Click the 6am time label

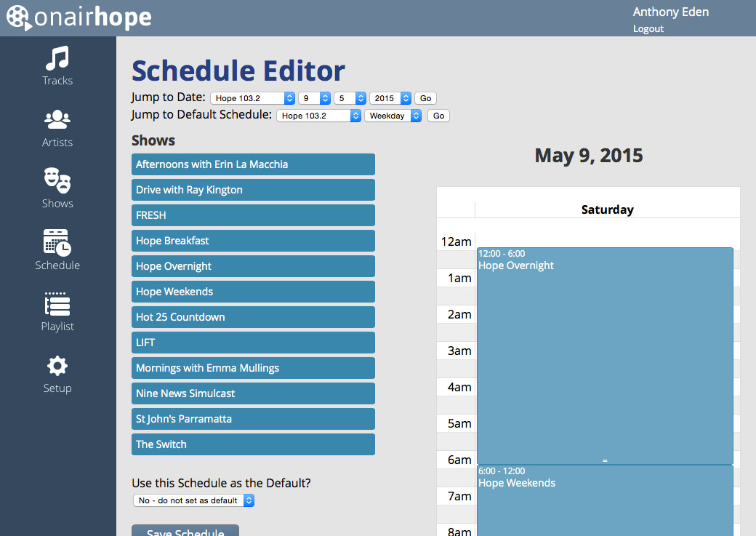pyautogui.click(x=459, y=460)
